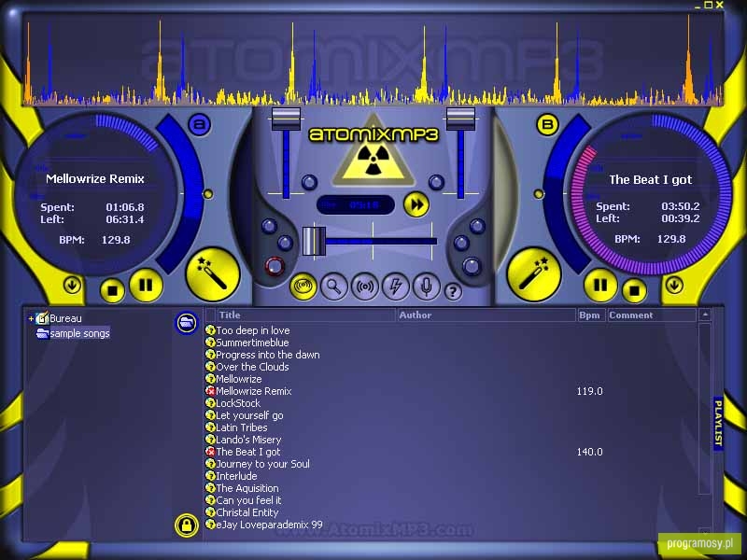747x560 pixels.
Task: Click the folder browse button in browser panel
Action: click(186, 323)
